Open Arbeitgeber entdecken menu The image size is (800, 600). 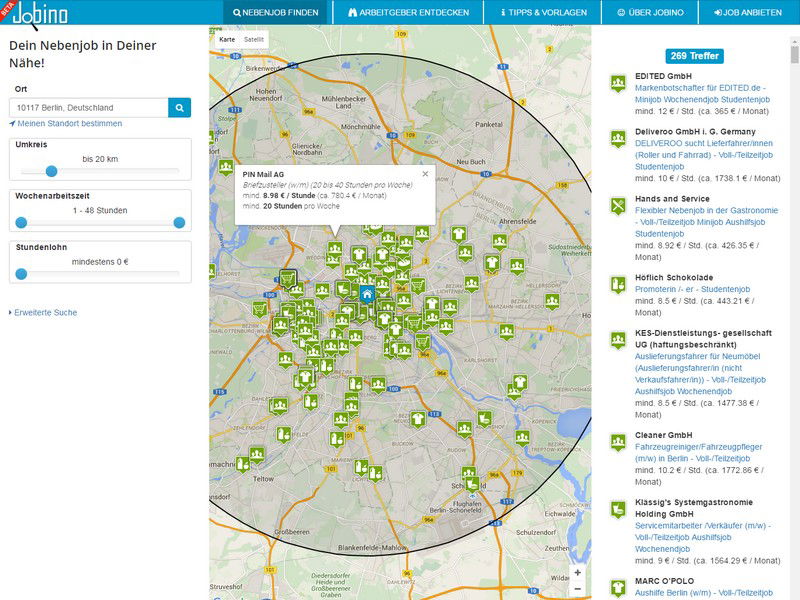tap(408, 12)
